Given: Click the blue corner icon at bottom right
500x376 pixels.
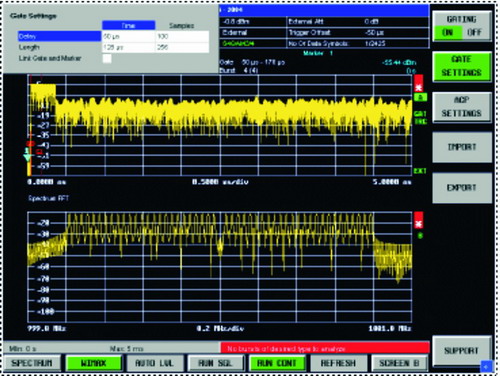Looking at the screenshot, I should [486, 366].
